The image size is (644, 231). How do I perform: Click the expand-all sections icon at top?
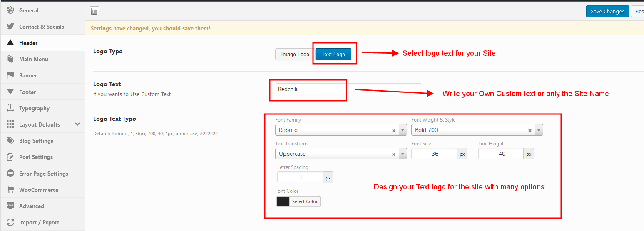[x=94, y=12]
